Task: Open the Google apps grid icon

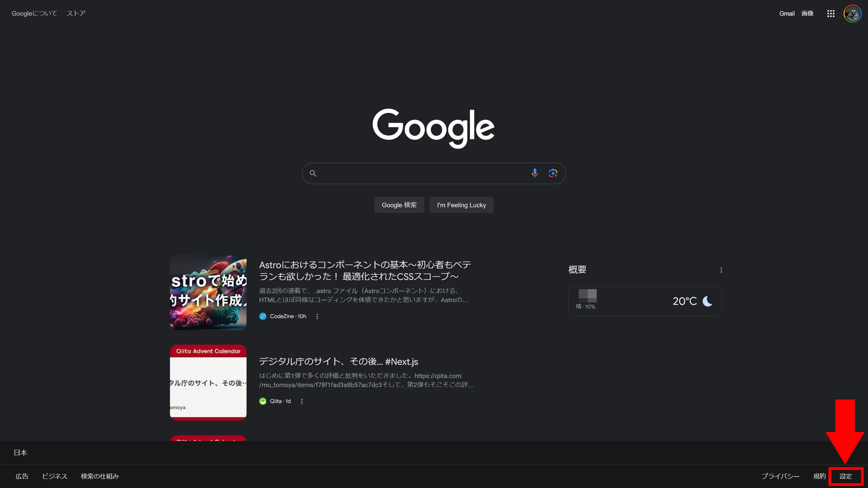Action: (831, 14)
